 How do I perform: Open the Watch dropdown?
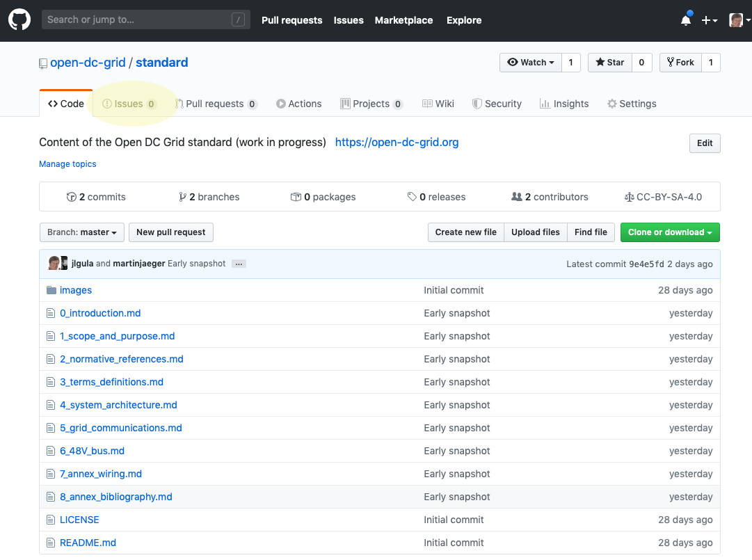click(530, 63)
